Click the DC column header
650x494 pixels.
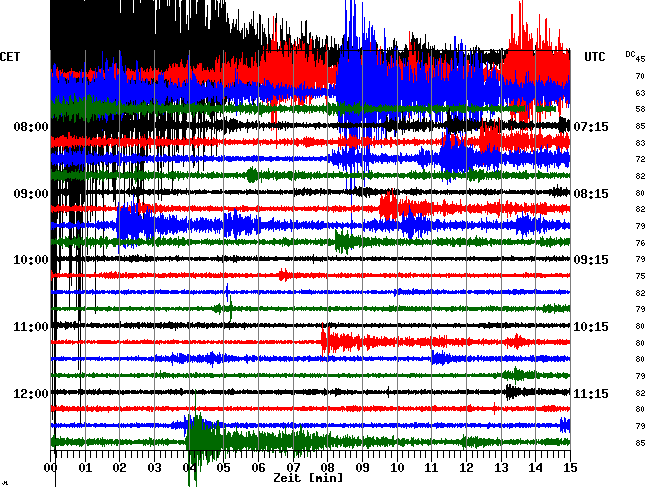630,54
